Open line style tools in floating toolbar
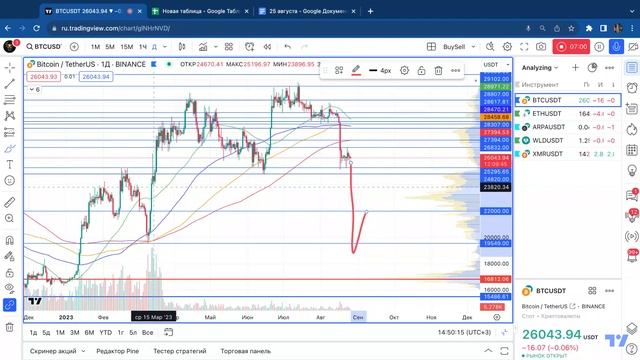The width and height of the screenshot is (640, 360). (339, 71)
